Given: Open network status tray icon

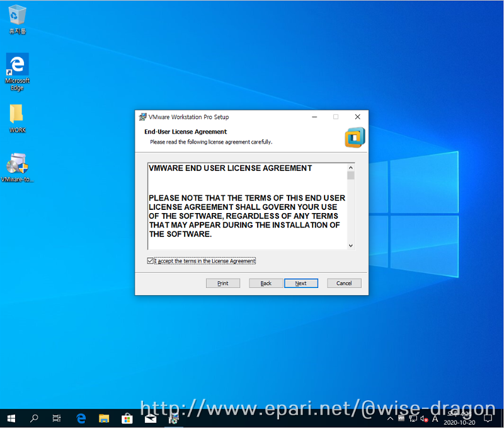Looking at the screenshot, I should pyautogui.click(x=413, y=419).
